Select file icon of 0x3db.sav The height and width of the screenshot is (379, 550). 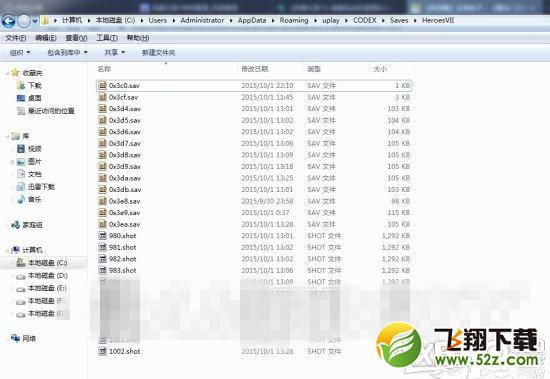coord(102,190)
